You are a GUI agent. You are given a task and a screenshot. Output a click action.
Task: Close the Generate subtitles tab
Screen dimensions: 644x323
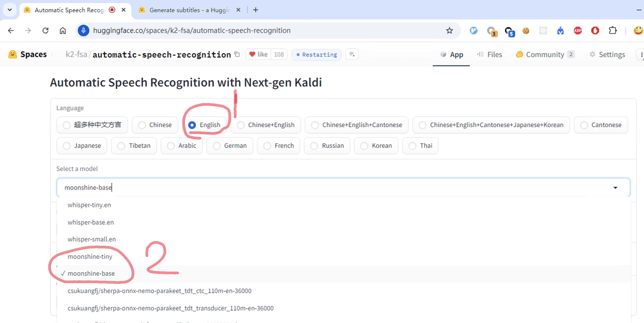point(238,10)
